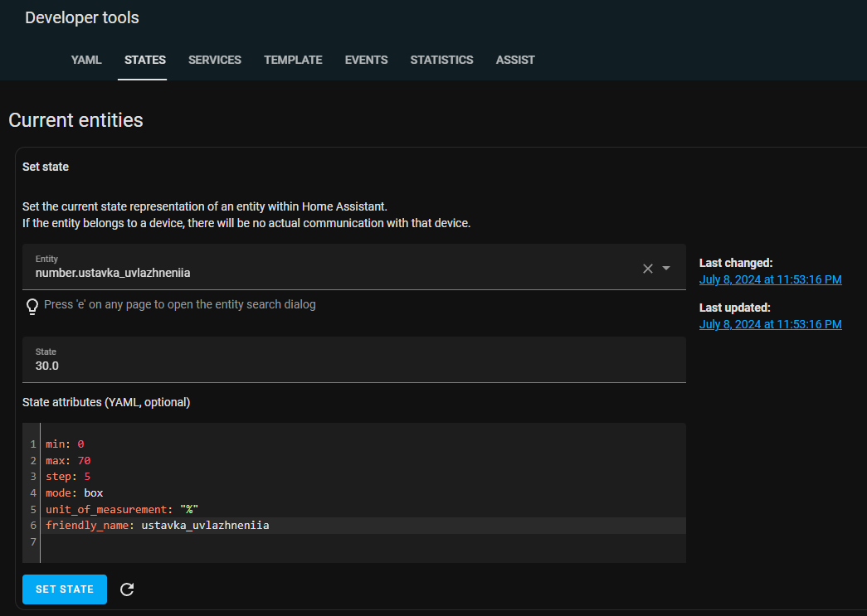Image resolution: width=867 pixels, height=616 pixels.
Task: Click the 'Press e on any page' hint text
Action: pyautogui.click(x=180, y=304)
